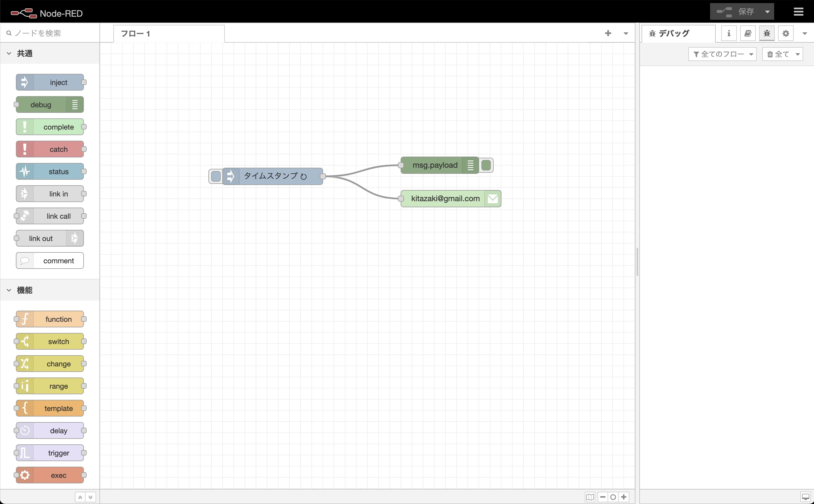Select the exec palette node

pyautogui.click(x=50, y=475)
